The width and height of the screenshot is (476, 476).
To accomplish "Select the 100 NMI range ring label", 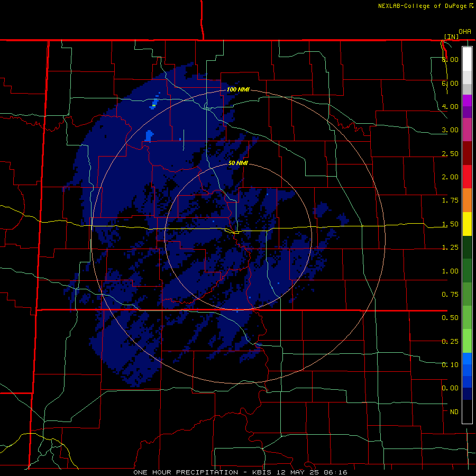I will [238, 89].
